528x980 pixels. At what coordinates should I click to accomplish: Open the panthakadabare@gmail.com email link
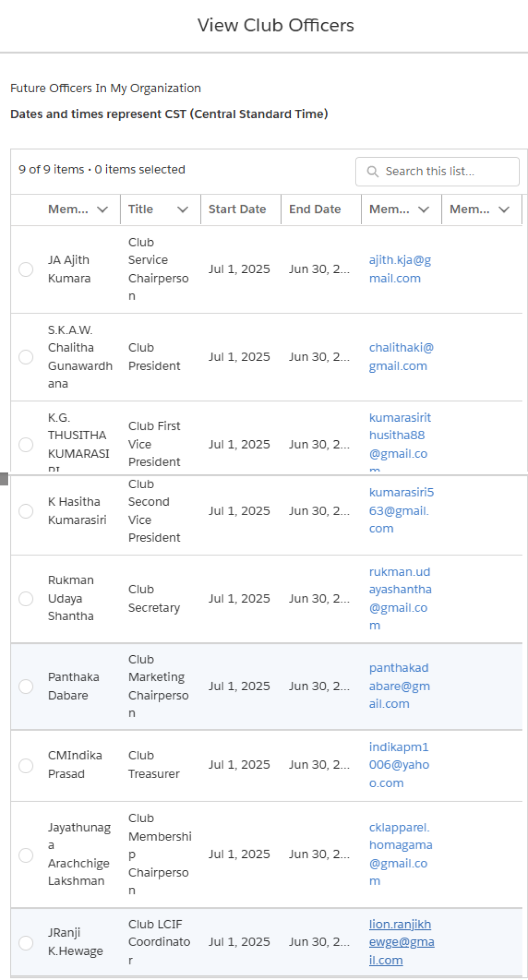click(x=400, y=686)
